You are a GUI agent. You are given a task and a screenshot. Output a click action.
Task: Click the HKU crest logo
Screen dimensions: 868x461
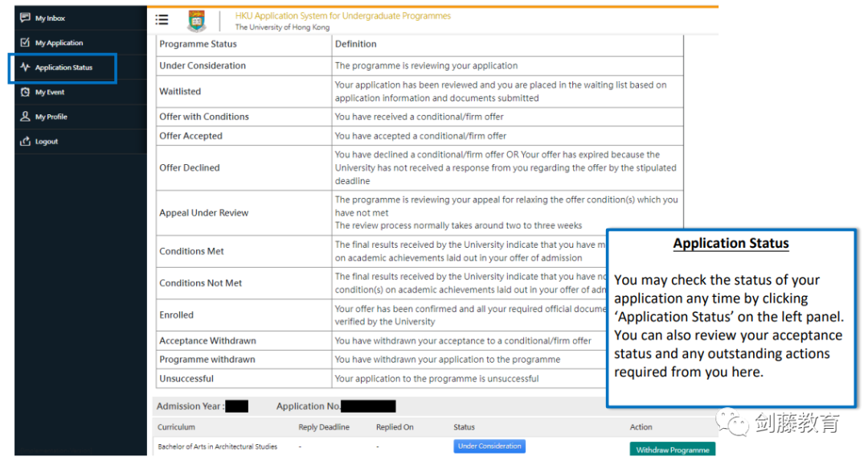click(x=197, y=21)
